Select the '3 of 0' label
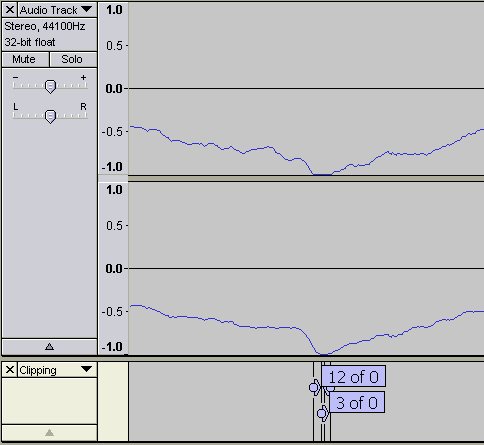This screenshot has height=445, width=484. pyautogui.click(x=357, y=403)
